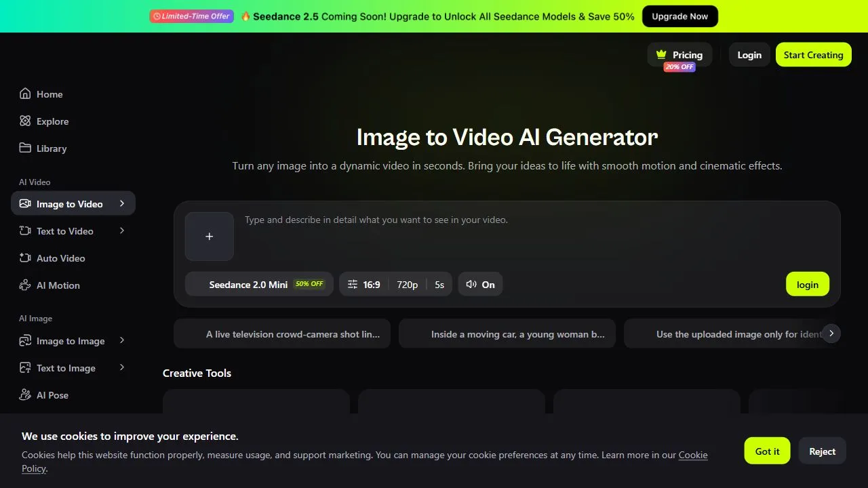Click the Image to Video icon
Image resolution: width=868 pixels, height=488 pixels.
tap(25, 204)
